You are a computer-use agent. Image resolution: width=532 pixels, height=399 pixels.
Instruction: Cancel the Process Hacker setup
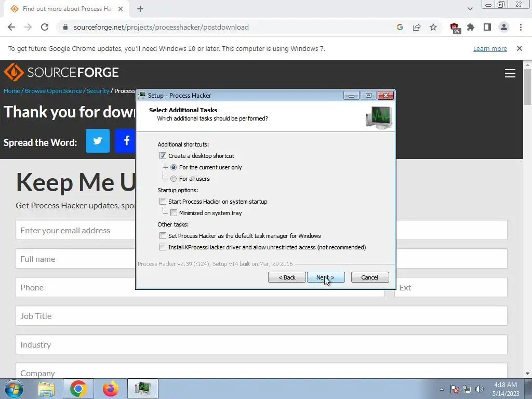(x=370, y=277)
